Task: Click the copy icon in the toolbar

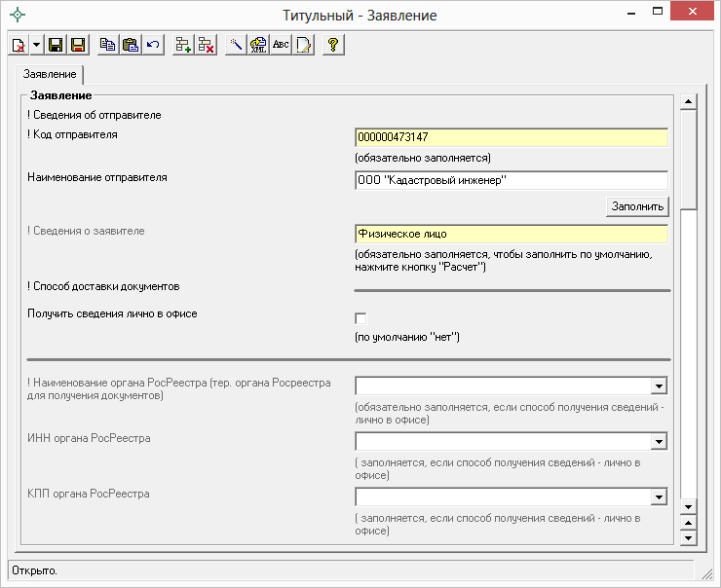Action: click(x=108, y=45)
